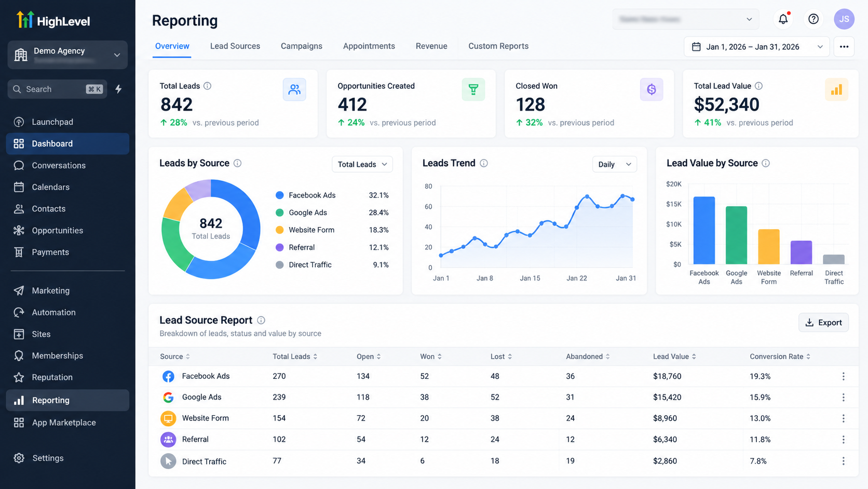Open the three-dot menu beside date range
868x489 pixels.
[844, 47]
